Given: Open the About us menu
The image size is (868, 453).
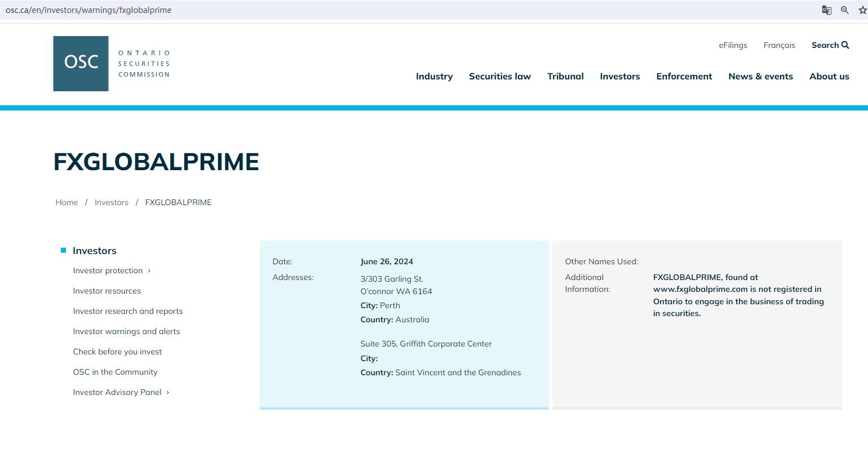Looking at the screenshot, I should pyautogui.click(x=829, y=77).
